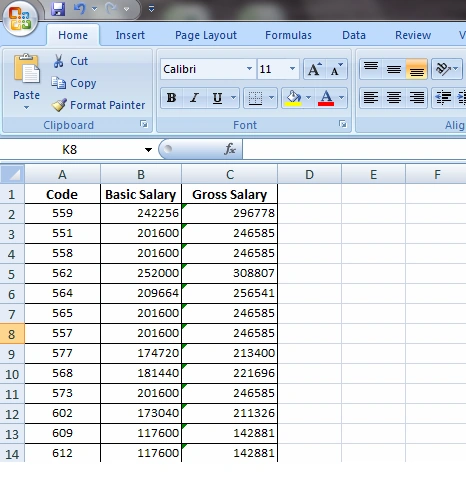This screenshot has height=499, width=466.
Task: Click the Paste button
Action: (x=26, y=81)
